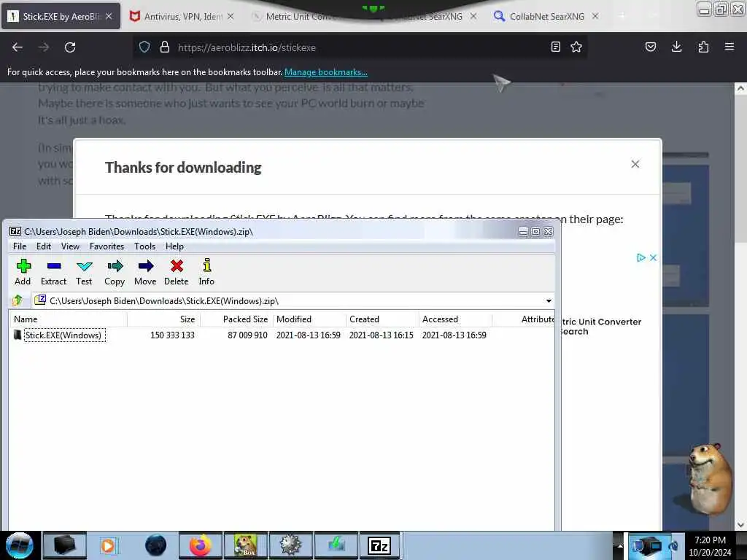This screenshot has width=747, height=560.
Task: Close the Thanks for downloading dialog
Action: [635, 164]
